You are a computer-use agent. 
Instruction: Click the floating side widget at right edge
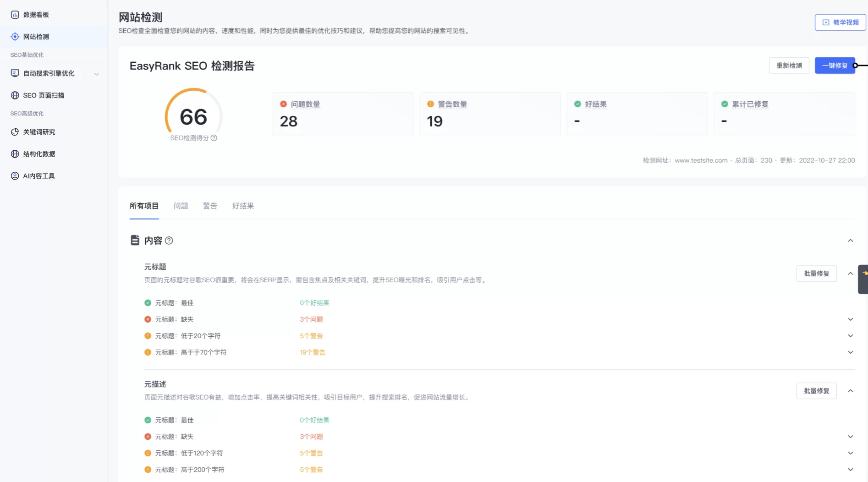(x=863, y=279)
